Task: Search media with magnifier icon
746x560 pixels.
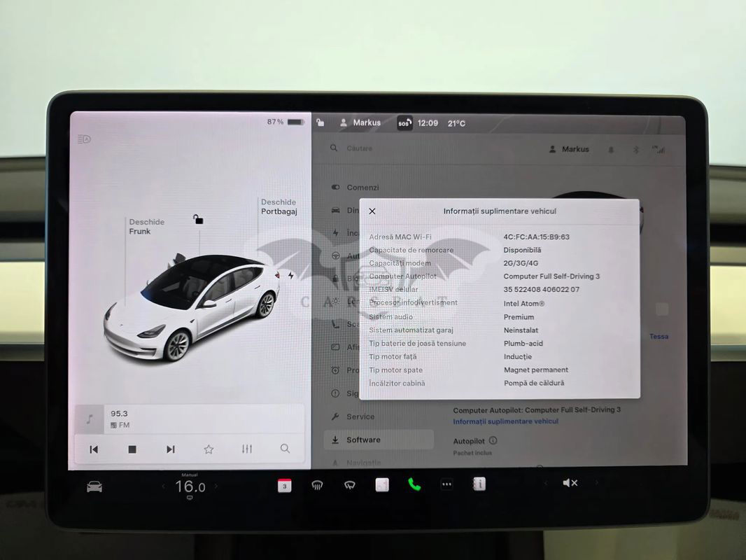Action: pos(285,449)
